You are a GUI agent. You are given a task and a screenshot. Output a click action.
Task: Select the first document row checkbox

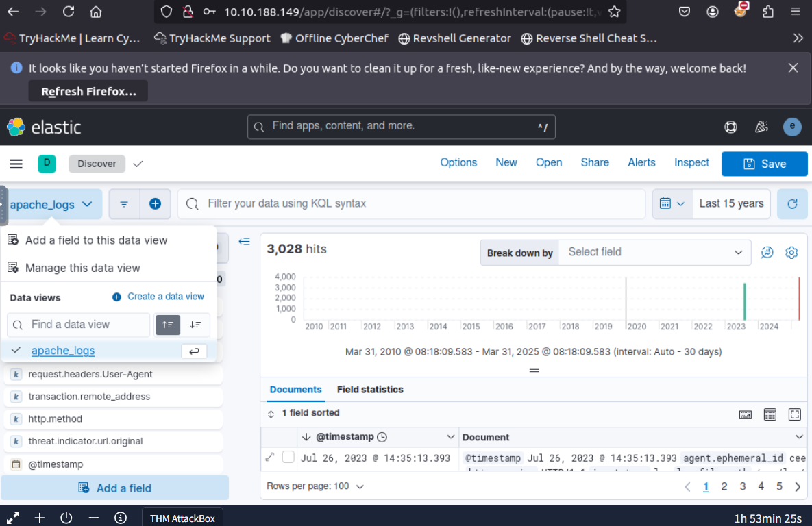pos(288,458)
